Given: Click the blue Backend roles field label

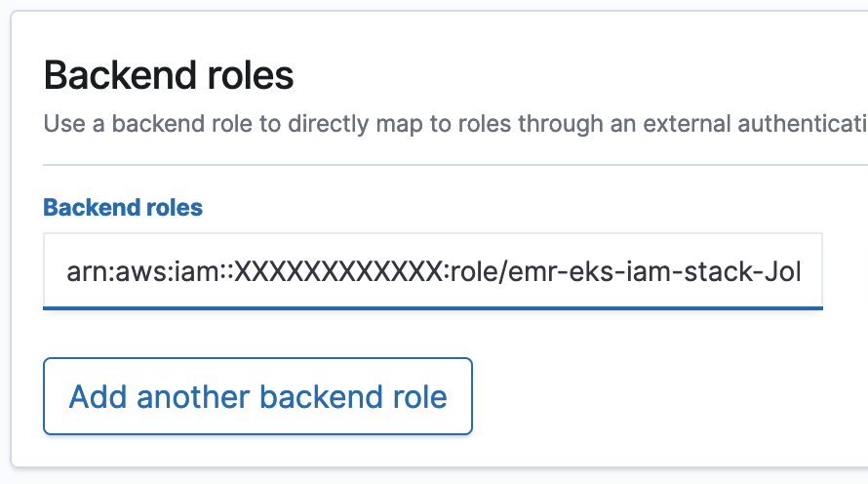Looking at the screenshot, I should pos(123,208).
